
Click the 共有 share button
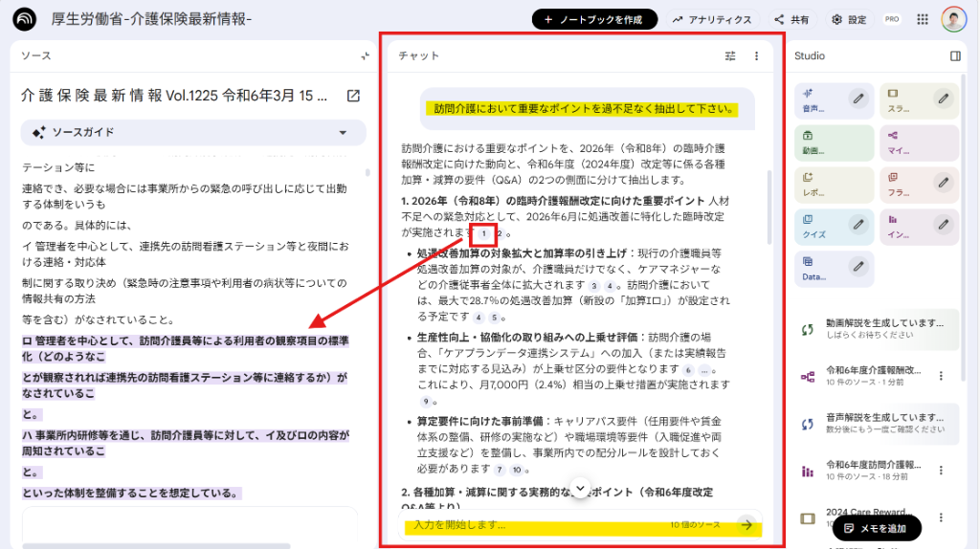pyautogui.click(x=791, y=19)
